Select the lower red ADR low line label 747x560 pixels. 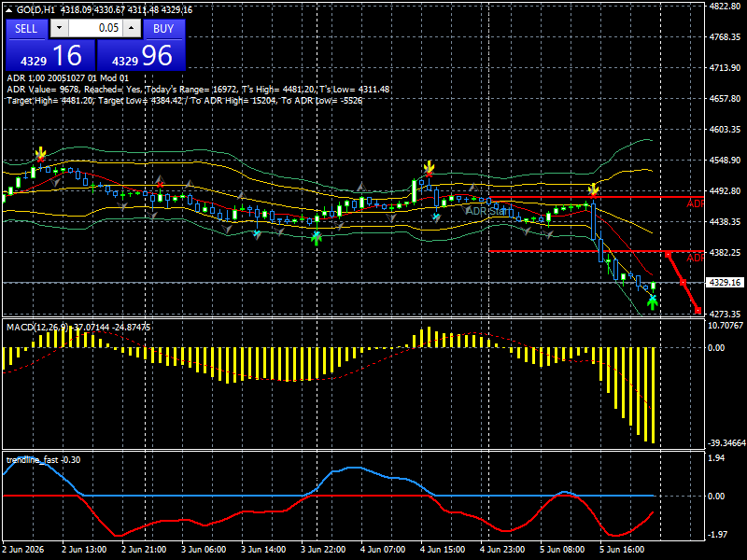coord(695,258)
